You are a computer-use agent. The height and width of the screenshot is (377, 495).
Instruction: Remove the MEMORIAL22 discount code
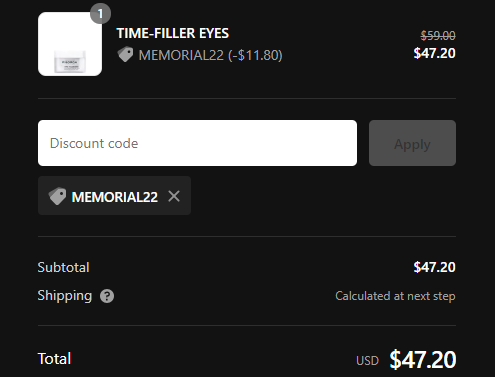[174, 196]
